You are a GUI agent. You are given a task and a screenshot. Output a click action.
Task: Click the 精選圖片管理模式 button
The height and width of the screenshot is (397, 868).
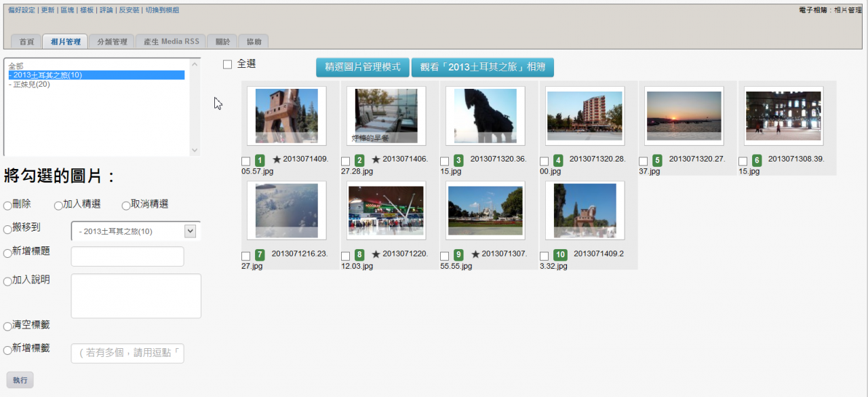363,67
